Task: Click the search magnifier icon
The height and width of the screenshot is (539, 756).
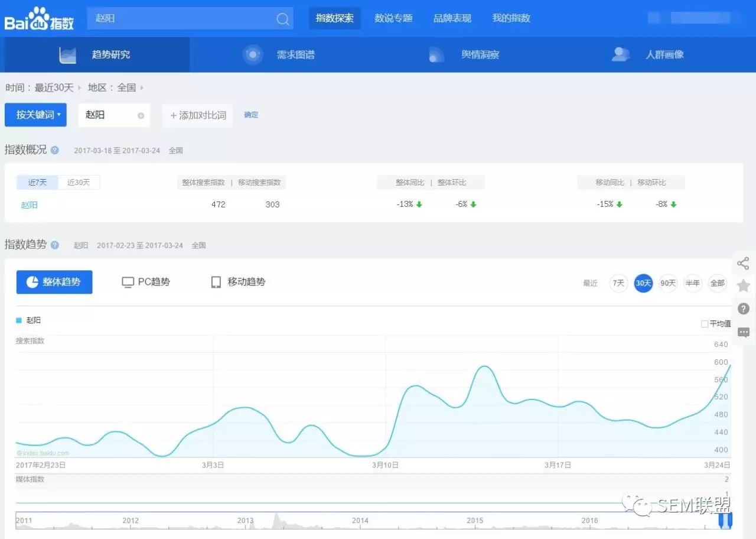Action: (283, 19)
